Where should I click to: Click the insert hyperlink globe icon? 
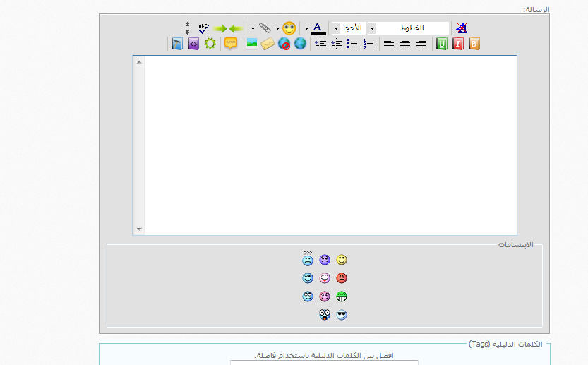click(x=300, y=44)
